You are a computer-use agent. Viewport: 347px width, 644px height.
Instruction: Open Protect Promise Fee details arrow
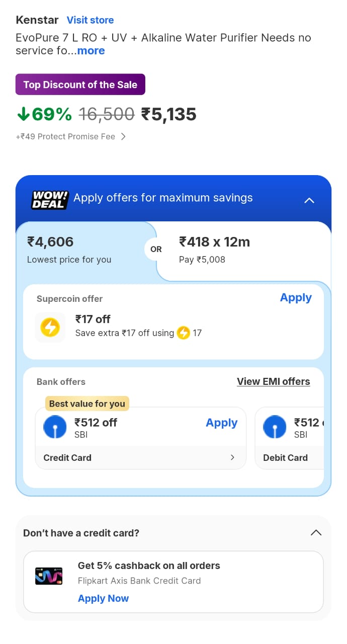coord(123,136)
